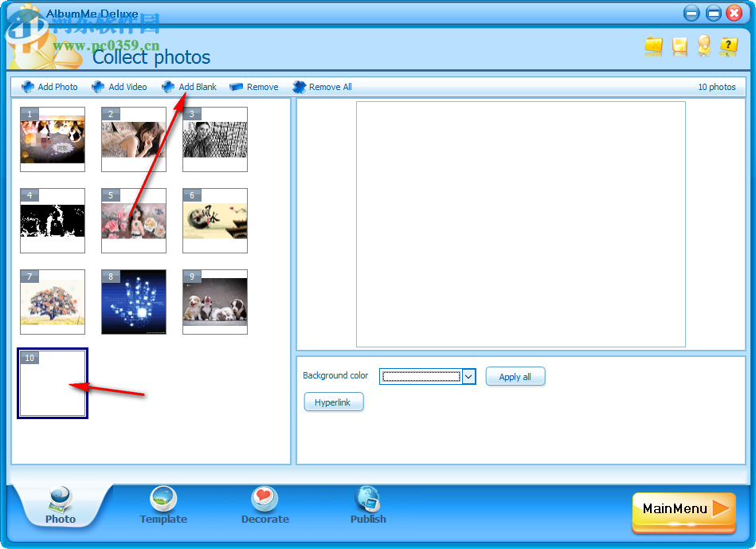
Task: Click the '10 photos' count label
Action: [716, 87]
